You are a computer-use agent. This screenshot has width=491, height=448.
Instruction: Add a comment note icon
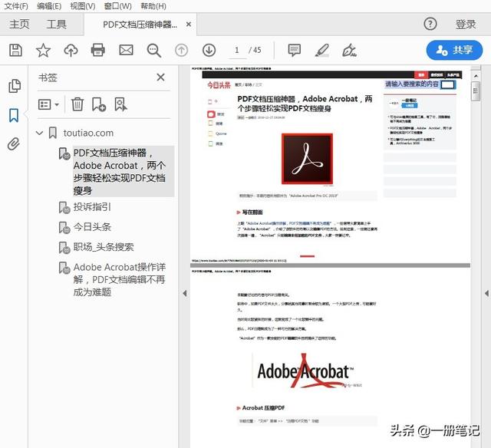tap(294, 50)
